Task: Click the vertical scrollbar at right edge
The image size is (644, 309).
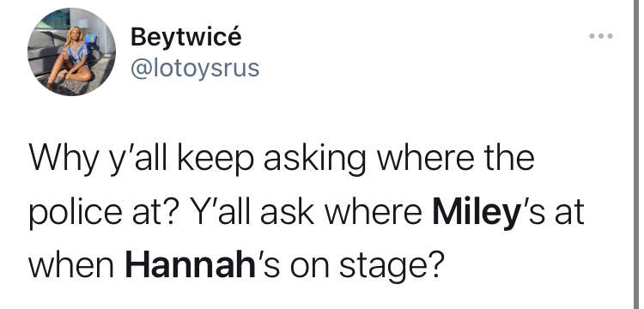Action: click(x=636, y=154)
